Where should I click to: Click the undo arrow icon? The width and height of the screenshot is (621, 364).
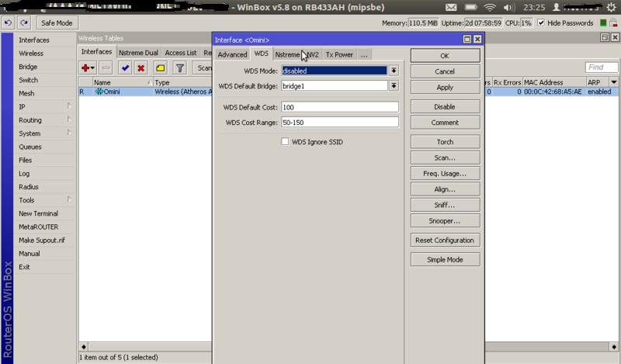point(8,23)
